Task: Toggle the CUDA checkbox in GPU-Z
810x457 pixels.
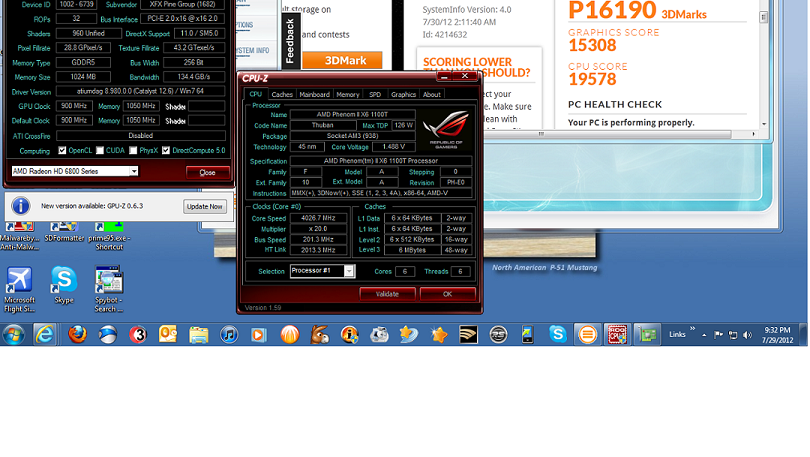Action: click(x=100, y=150)
